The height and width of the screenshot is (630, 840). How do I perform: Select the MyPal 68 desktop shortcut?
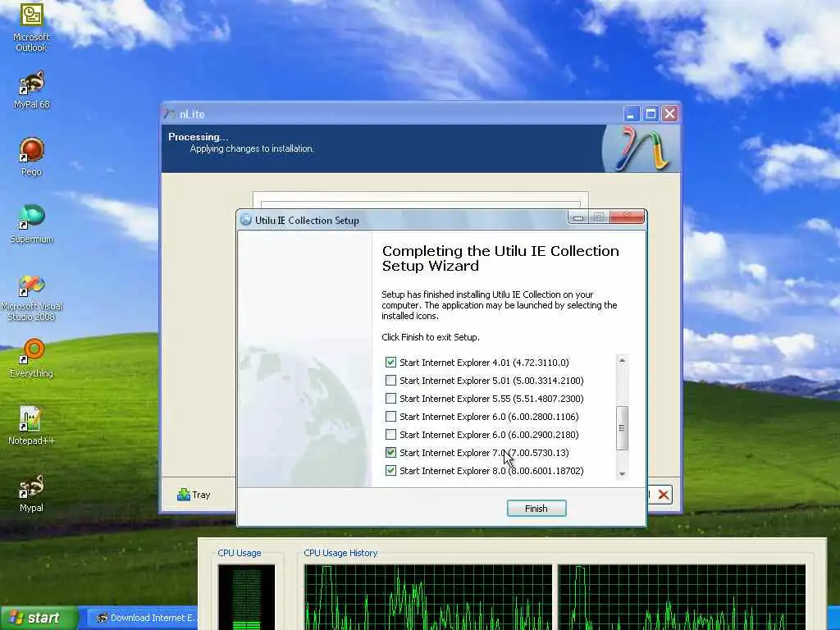[31, 90]
